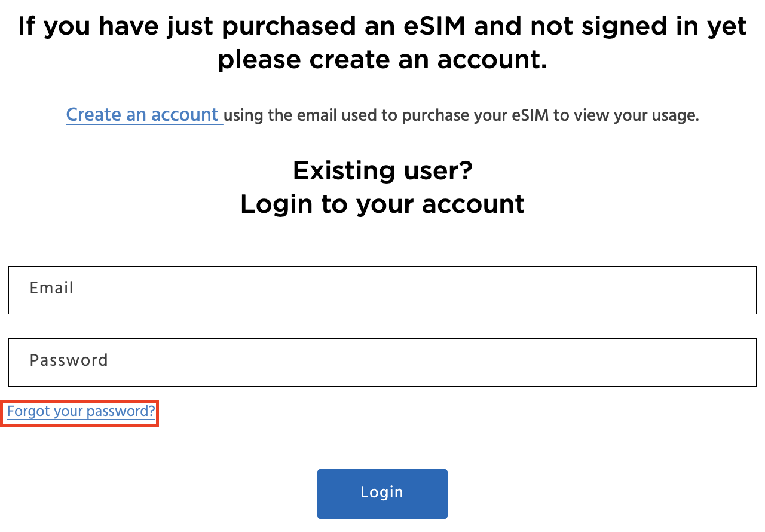This screenshot has width=765, height=532.
Task: Click the Email placeholder label
Action: point(51,288)
